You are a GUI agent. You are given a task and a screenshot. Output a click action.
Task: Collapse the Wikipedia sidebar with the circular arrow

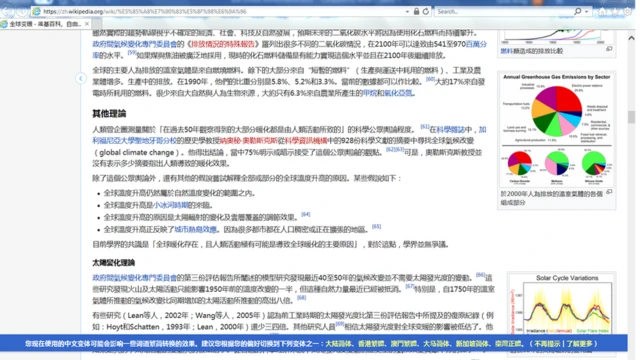coord(81,78)
